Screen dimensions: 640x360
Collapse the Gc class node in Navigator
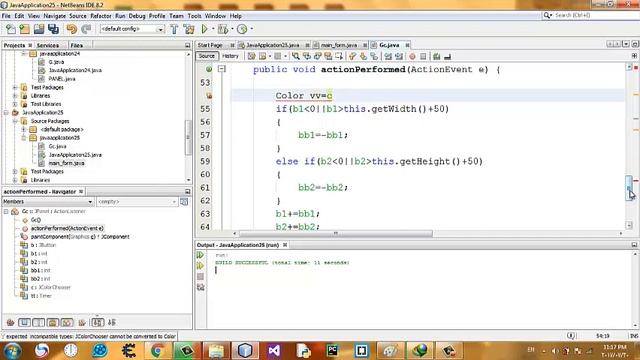click(x=6, y=211)
